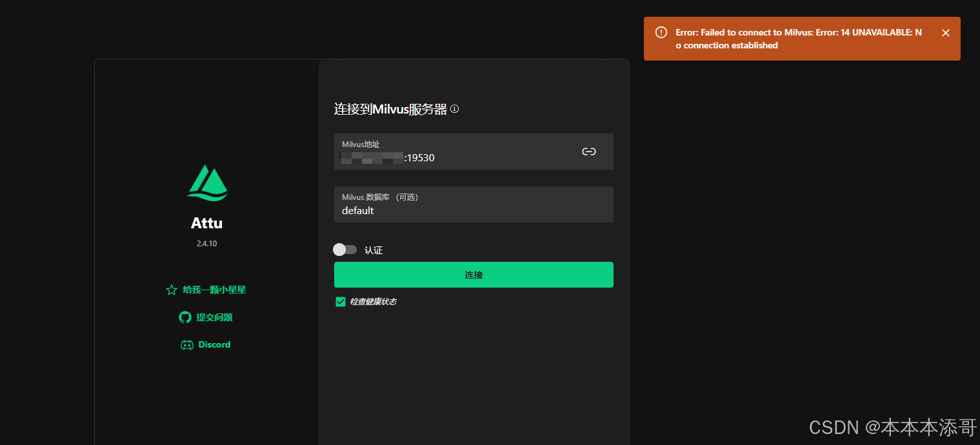This screenshot has width=980, height=445.
Task: Click the Discord logo icon
Action: [x=187, y=345]
